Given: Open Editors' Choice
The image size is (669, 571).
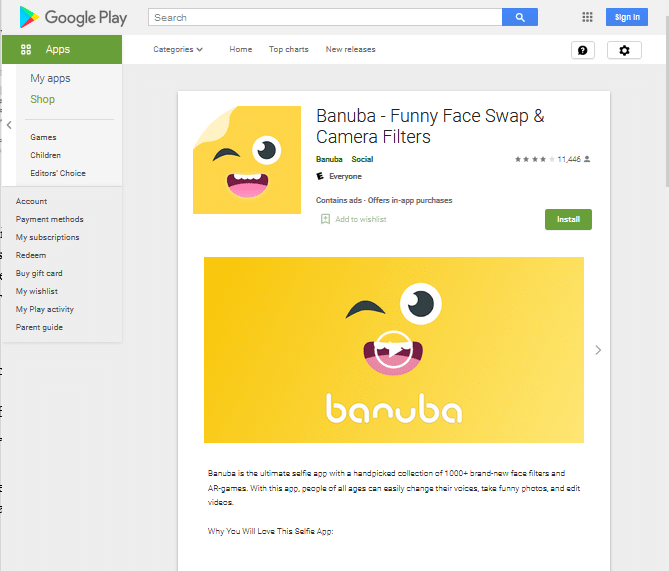Looking at the screenshot, I should tap(58, 173).
